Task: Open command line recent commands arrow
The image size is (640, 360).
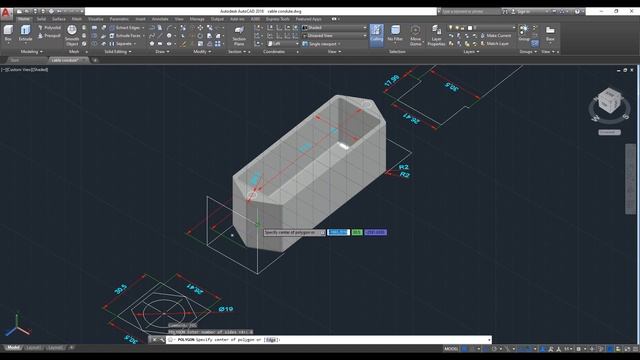Action: [x=489, y=340]
